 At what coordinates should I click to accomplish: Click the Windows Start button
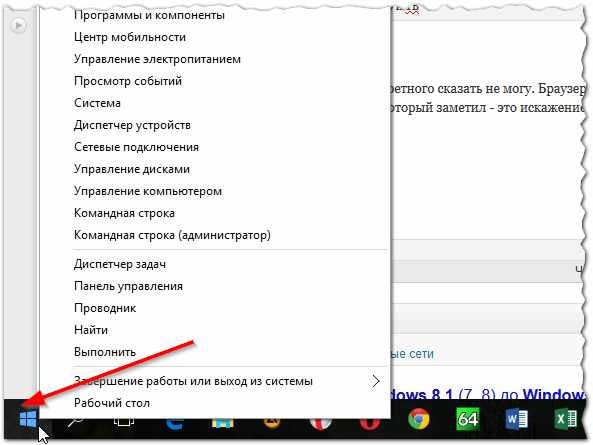[x=28, y=419]
